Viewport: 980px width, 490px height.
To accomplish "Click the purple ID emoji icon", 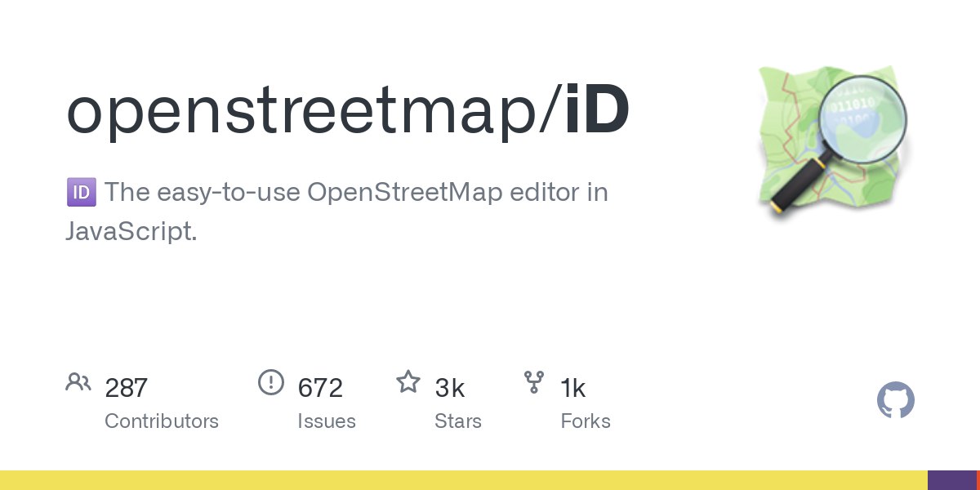I will (x=81, y=194).
